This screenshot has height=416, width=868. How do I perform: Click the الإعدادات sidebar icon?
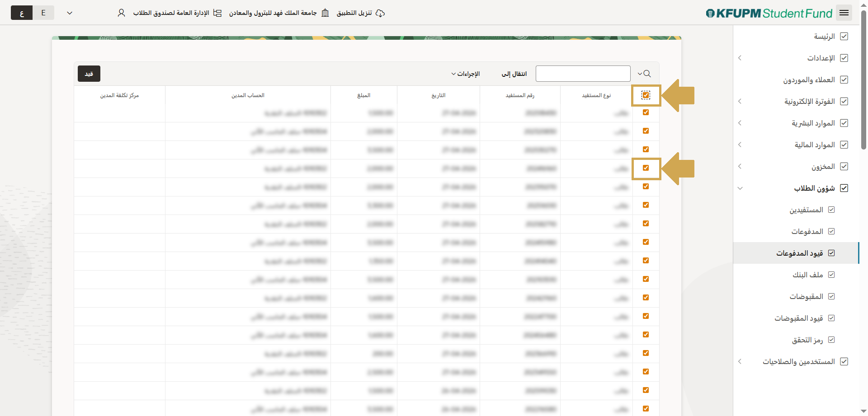click(x=844, y=58)
